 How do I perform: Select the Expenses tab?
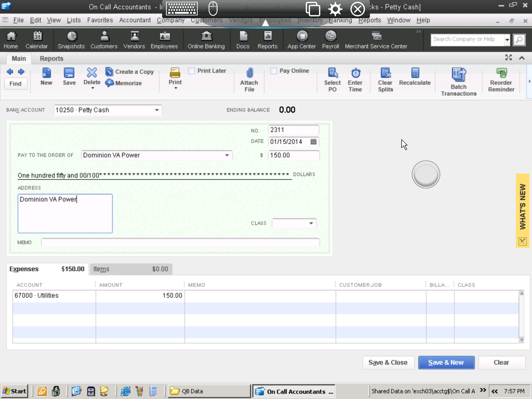pyautogui.click(x=47, y=269)
